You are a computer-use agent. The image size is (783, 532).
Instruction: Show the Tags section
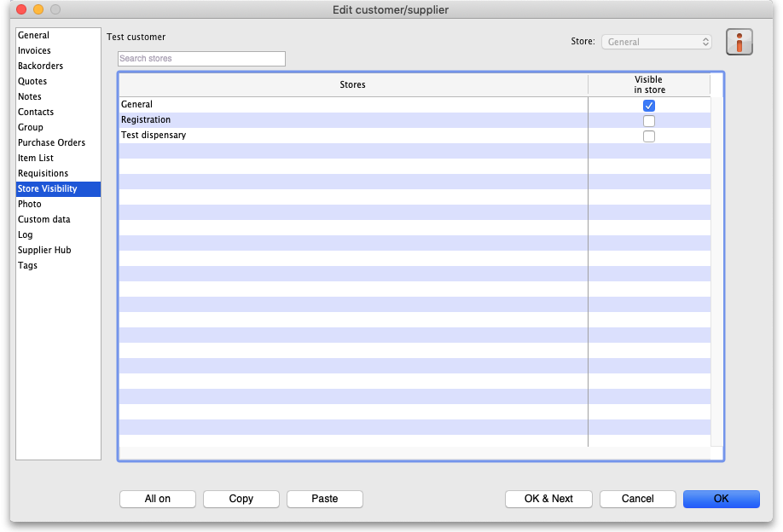point(28,266)
